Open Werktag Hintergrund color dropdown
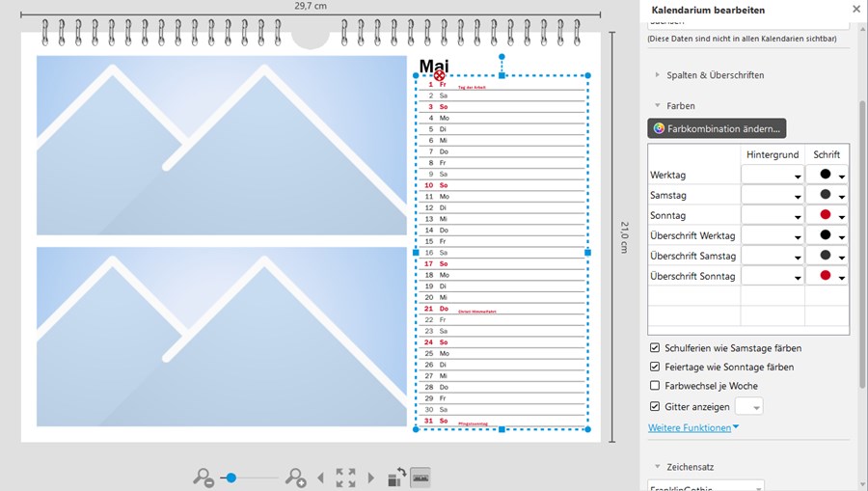 click(x=773, y=175)
